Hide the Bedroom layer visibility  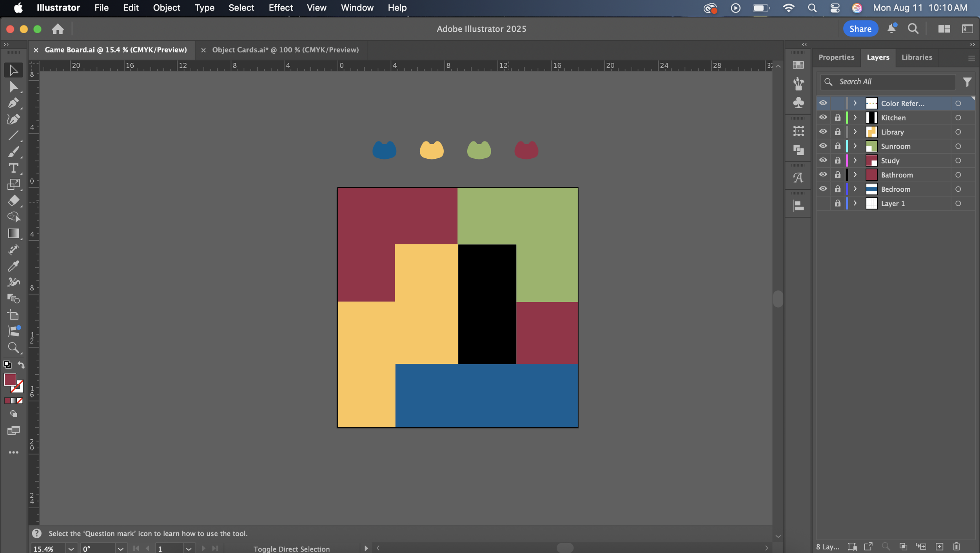pos(823,189)
